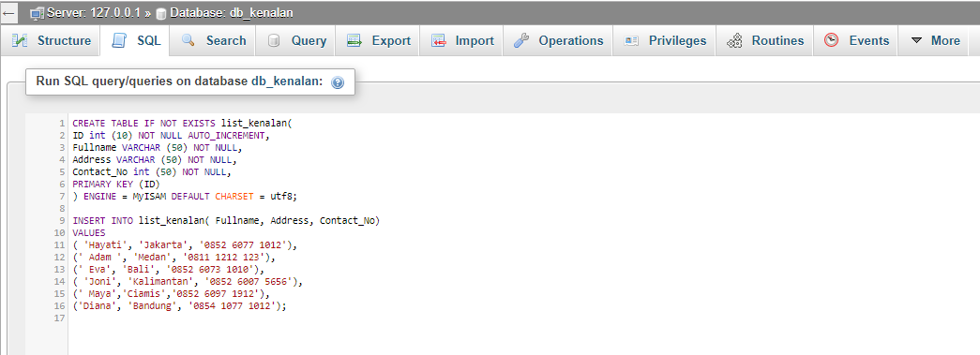This screenshot has width=980, height=355.
Task: Click the Events clock icon
Action: 831,40
